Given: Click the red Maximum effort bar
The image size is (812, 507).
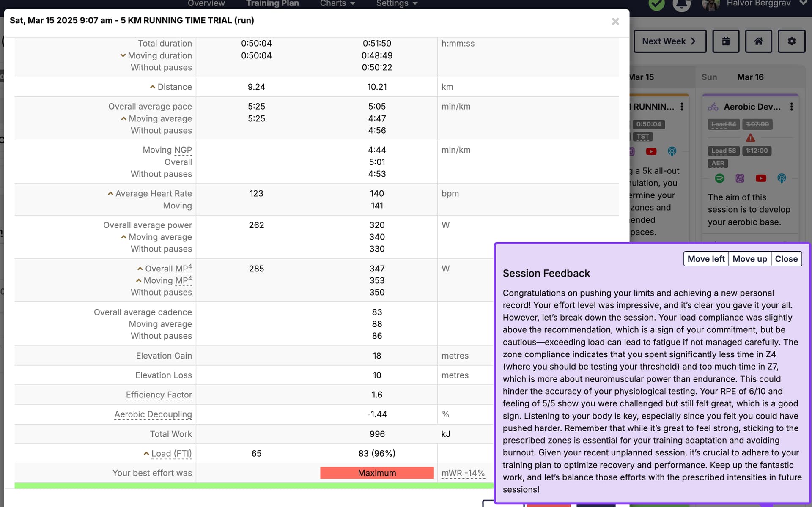Looking at the screenshot, I should point(377,473).
